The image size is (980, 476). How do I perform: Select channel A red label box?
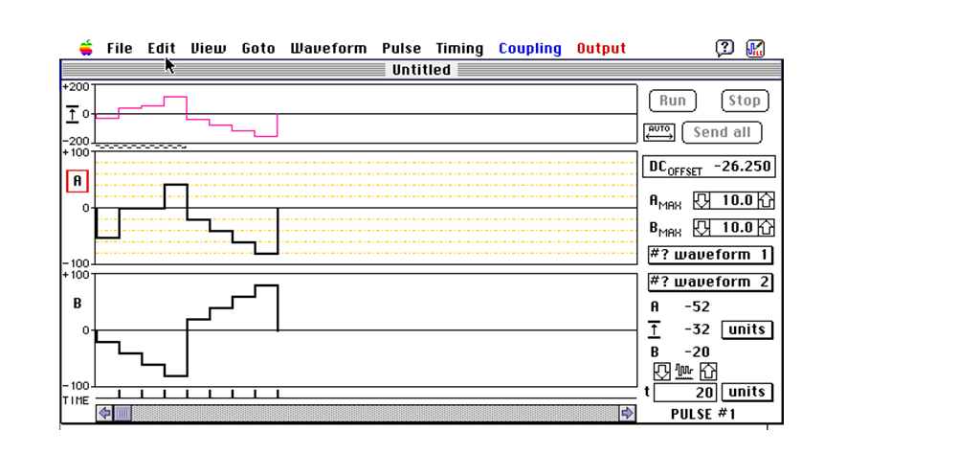78,181
